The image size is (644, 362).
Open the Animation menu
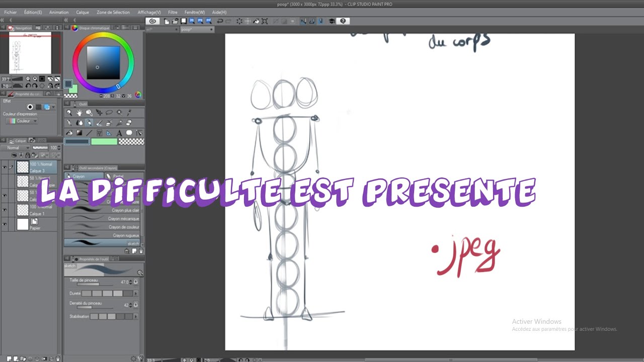(x=59, y=12)
